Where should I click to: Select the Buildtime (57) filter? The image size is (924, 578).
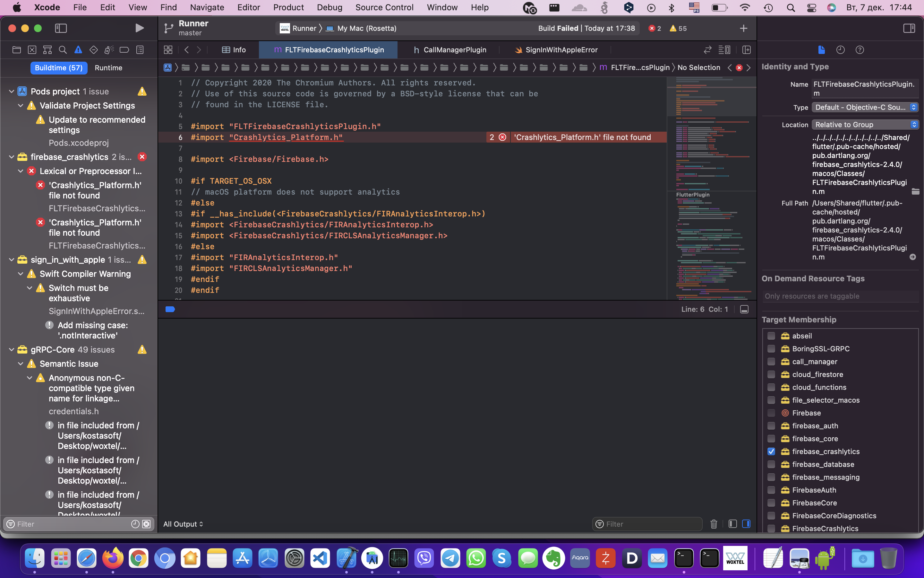tap(59, 68)
